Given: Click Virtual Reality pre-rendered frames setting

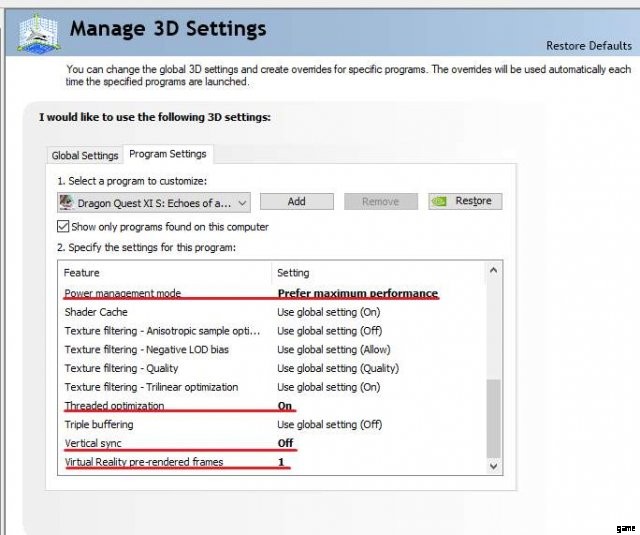Looking at the screenshot, I should [x=281, y=462].
